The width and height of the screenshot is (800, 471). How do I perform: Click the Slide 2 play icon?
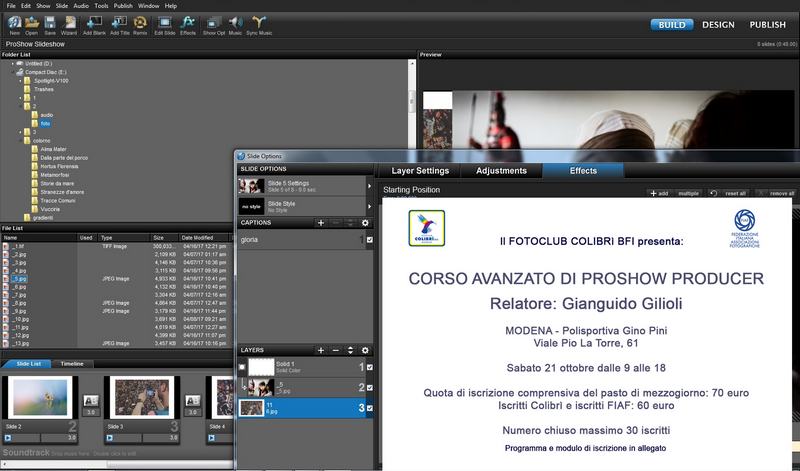click(x=8, y=438)
